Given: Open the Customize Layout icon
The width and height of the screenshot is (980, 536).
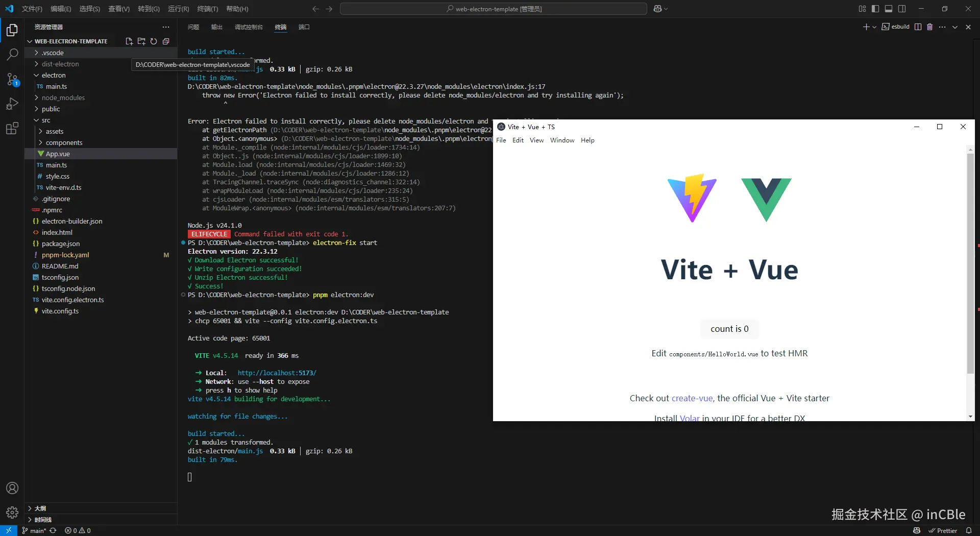Looking at the screenshot, I should coord(862,9).
